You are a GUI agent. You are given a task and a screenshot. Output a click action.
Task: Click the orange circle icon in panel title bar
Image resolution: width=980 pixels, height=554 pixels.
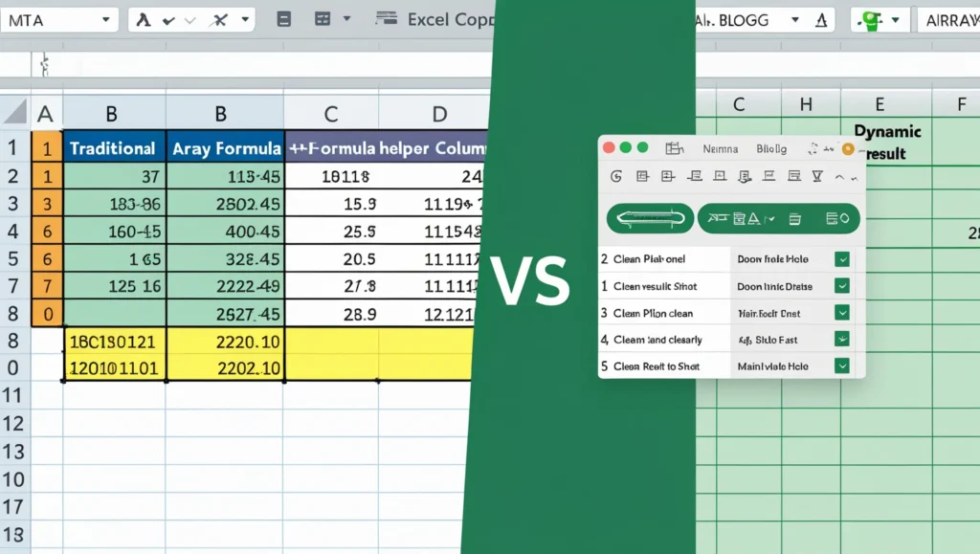pos(847,148)
